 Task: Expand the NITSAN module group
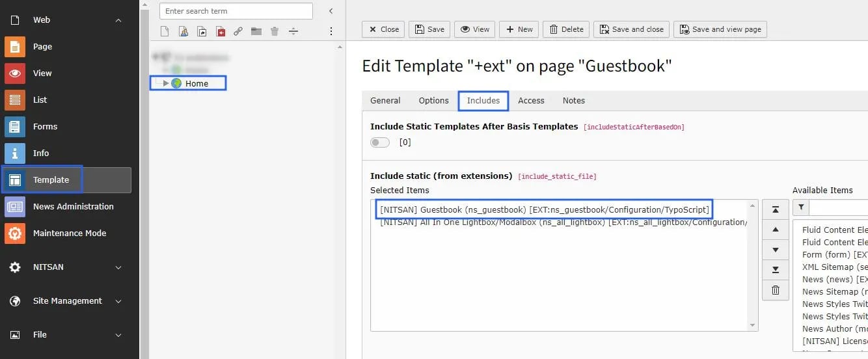tap(118, 267)
